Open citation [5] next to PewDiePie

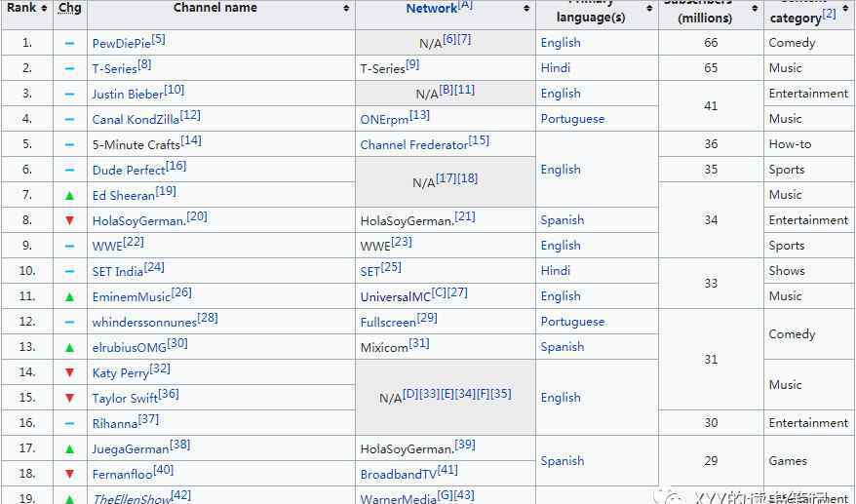[158, 39]
